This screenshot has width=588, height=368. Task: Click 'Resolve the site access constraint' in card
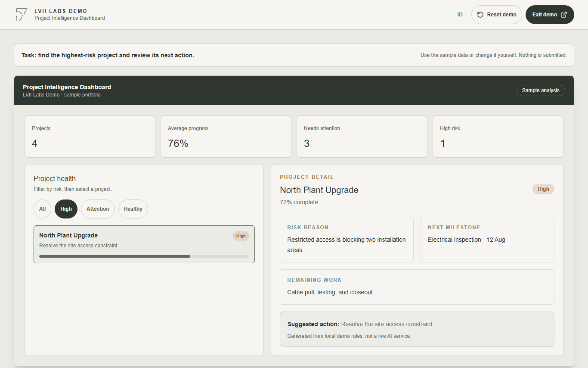tap(78, 246)
